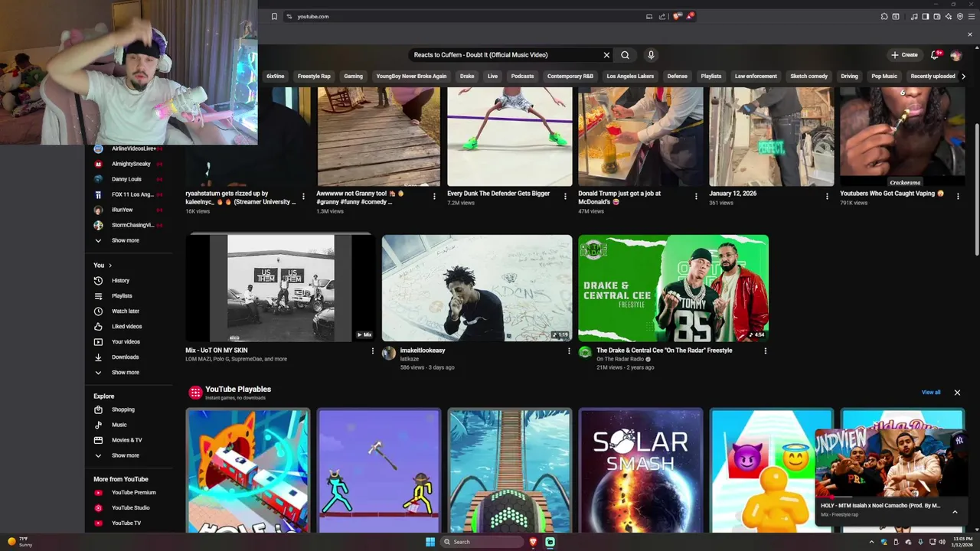Screen dimensions: 980x551
Task: Show hidden system tray icons
Action: point(871,542)
